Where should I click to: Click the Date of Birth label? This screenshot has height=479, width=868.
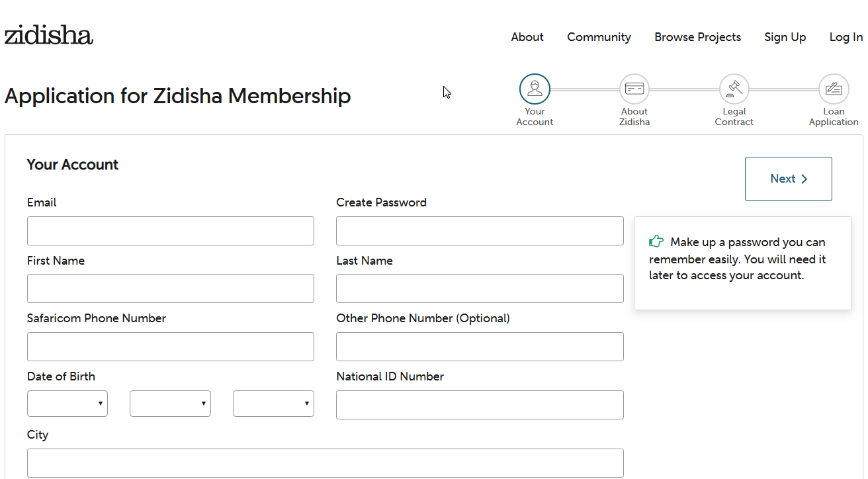61,376
